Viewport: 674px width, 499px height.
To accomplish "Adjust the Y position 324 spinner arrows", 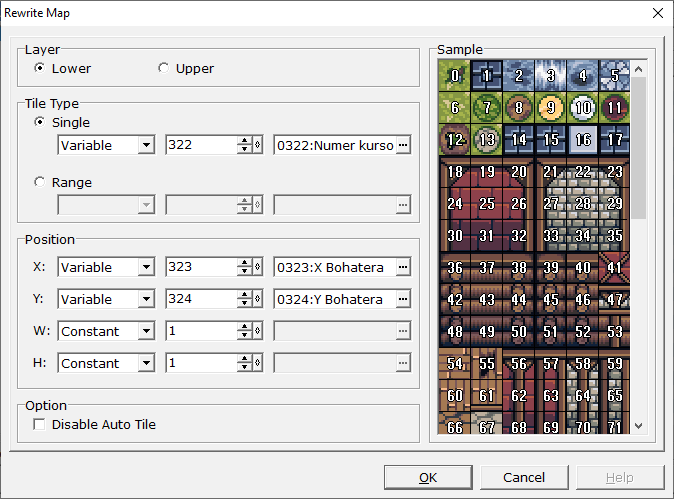I will (245, 299).
